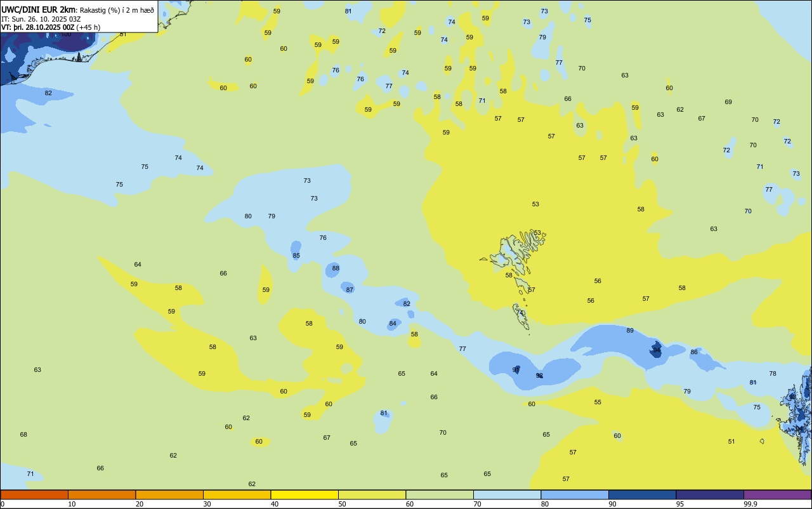This screenshot has height=509, width=812.
Task: Click the humidity value 68 on the map
Action: [x=23, y=435]
